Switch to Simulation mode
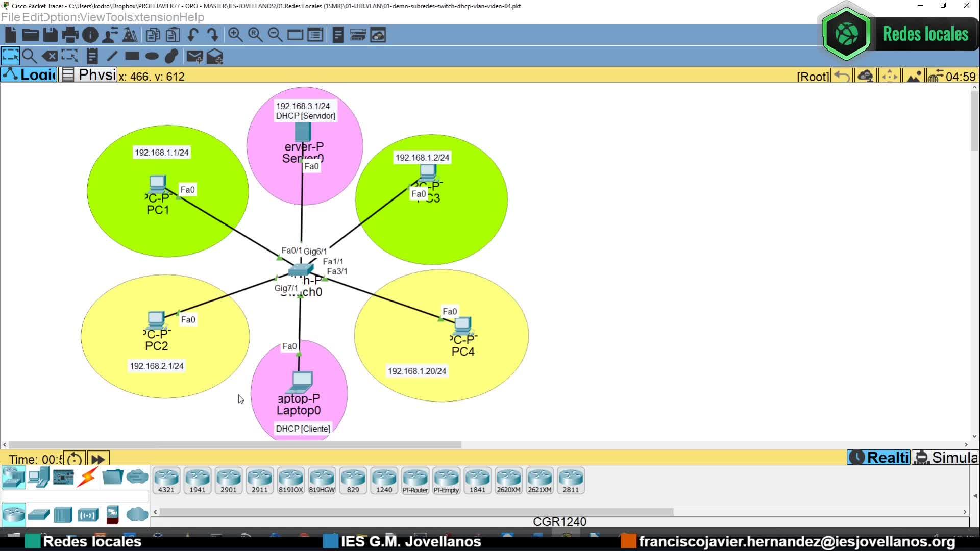The image size is (980, 551). pyautogui.click(x=946, y=458)
